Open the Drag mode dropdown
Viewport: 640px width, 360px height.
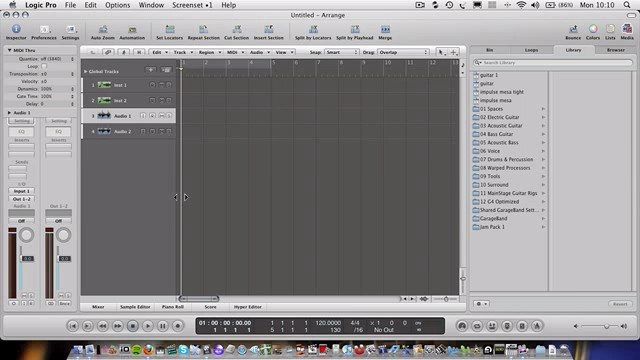(x=403, y=52)
